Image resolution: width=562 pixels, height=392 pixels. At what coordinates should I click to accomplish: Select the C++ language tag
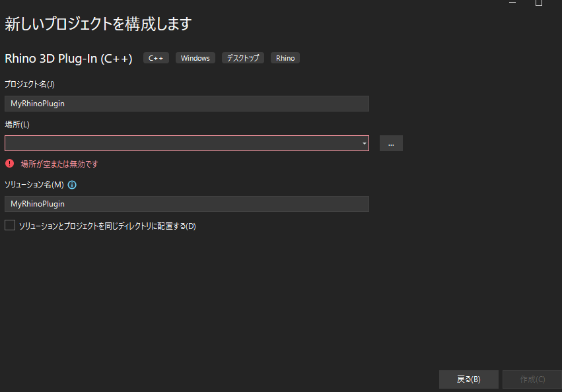click(156, 57)
